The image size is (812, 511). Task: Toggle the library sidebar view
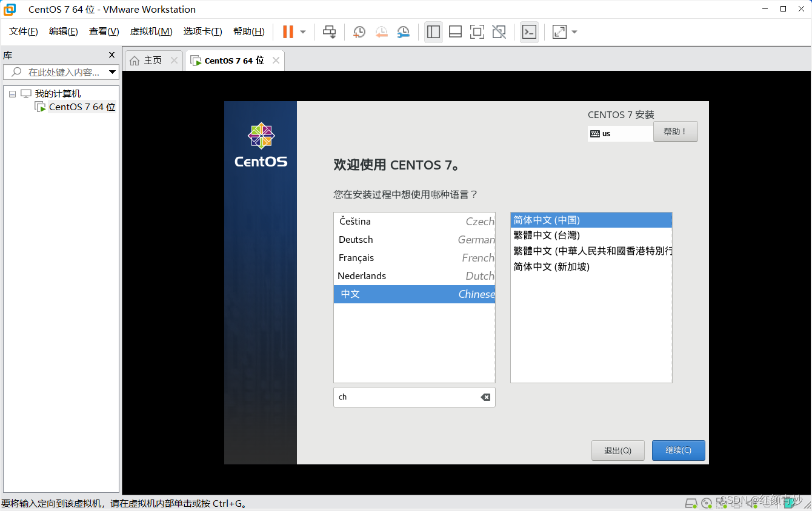[x=433, y=32]
